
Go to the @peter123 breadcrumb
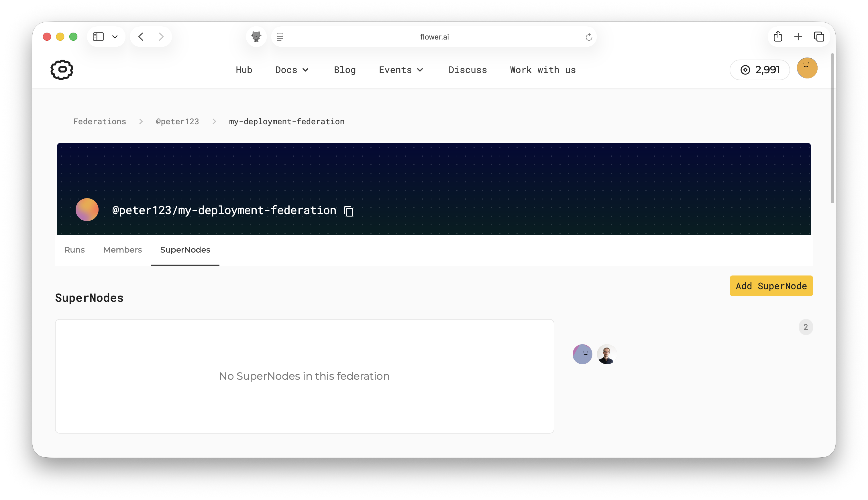(177, 121)
